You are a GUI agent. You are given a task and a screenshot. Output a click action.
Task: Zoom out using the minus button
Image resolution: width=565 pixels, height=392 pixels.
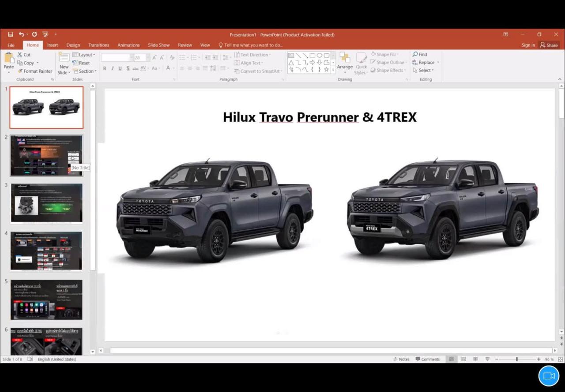[497, 359]
